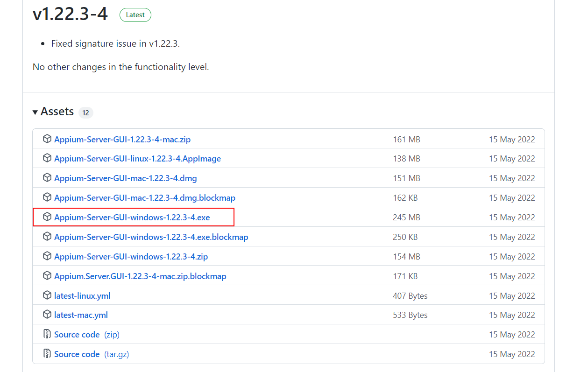The image size is (588, 372).
Task: Download Appium-Server-GUI-1.22.3-4-mac.zip
Action: tap(122, 140)
